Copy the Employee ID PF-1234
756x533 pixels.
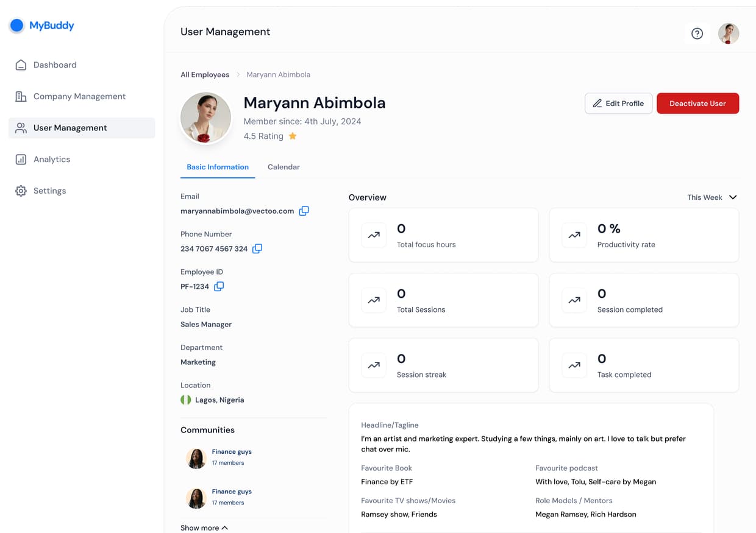tap(219, 286)
